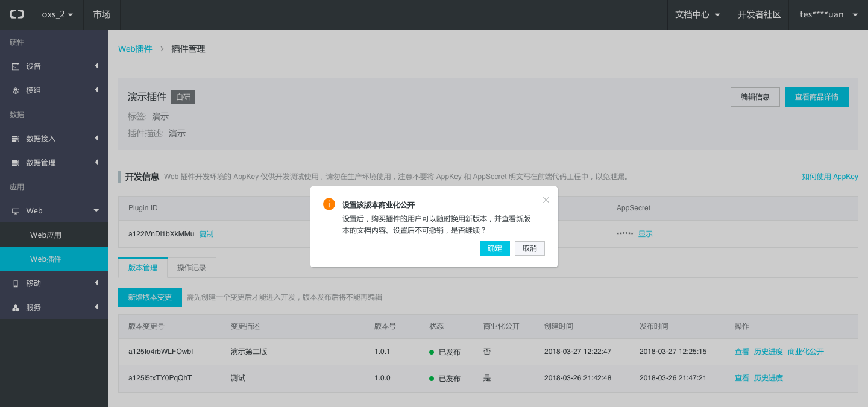Click the 模组 module layers icon
The image size is (868, 407).
click(x=16, y=90)
